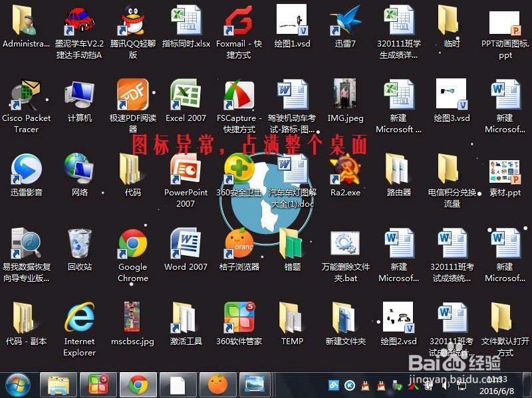Click the safely remove hardware tray icon

click(396, 385)
